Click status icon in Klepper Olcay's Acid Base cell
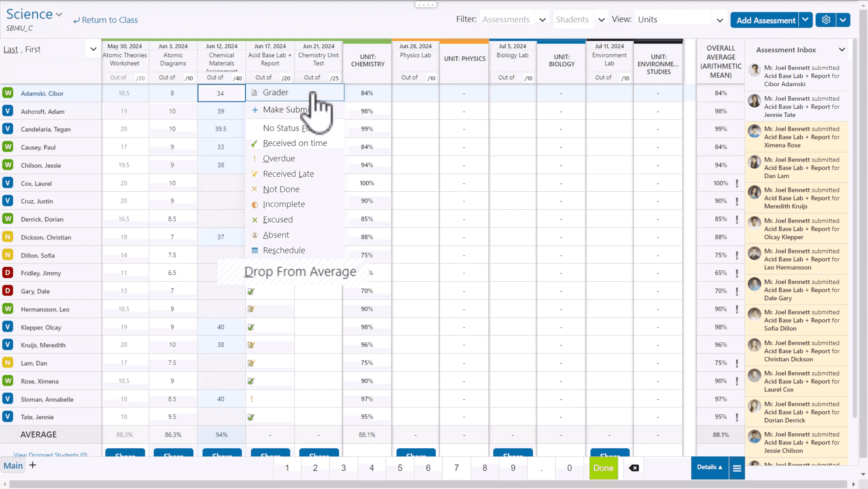This screenshot has width=868, height=489. tap(251, 327)
